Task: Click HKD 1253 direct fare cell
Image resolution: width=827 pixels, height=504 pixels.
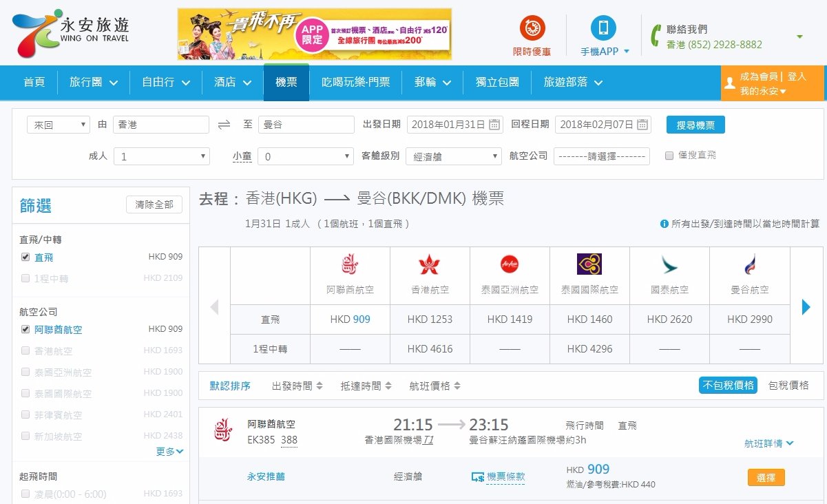Action: (x=430, y=319)
